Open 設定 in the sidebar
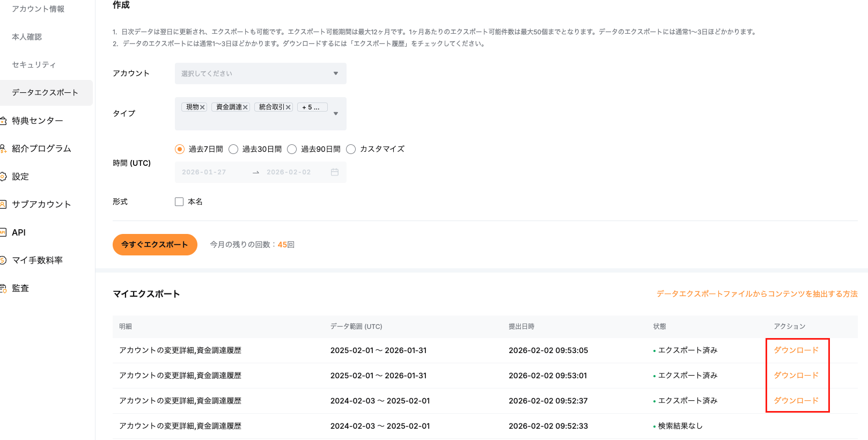 tap(20, 177)
